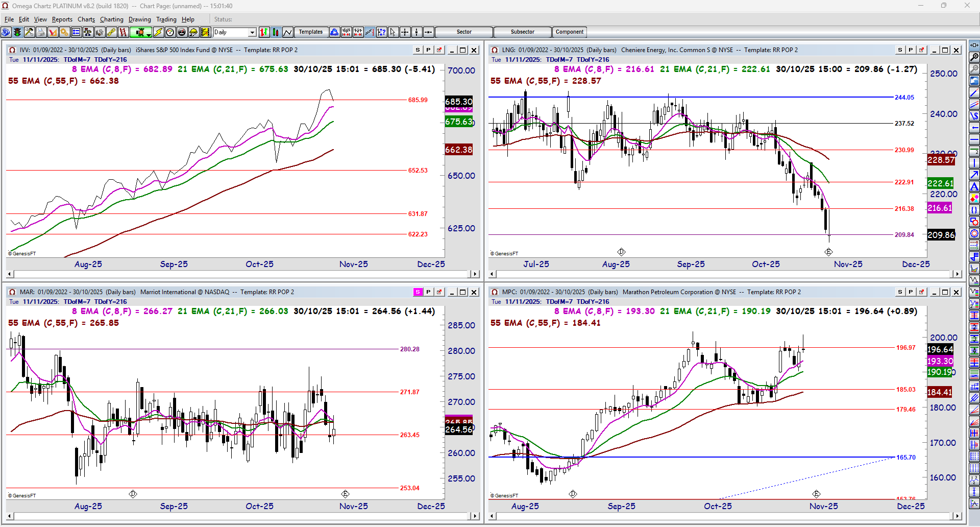The width and height of the screenshot is (980, 527).
Task: Select the crosshair cursor tool
Action: tap(405, 32)
